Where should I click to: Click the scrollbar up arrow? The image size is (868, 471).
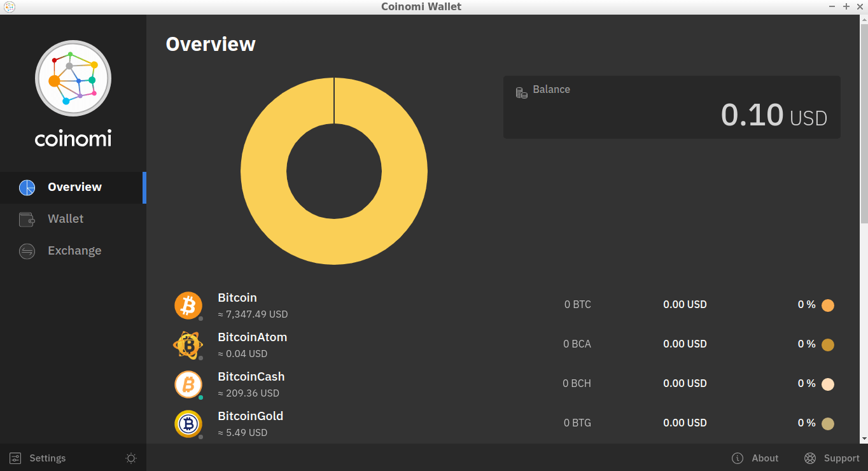point(864,19)
